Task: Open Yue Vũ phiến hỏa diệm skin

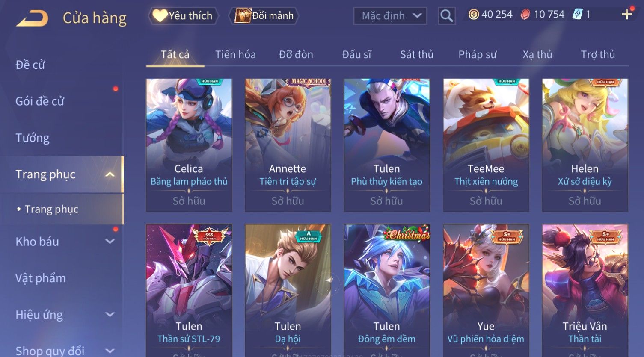Action: coord(486,290)
